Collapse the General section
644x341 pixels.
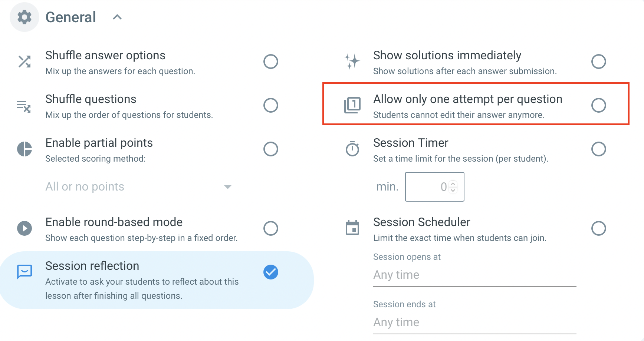117,17
